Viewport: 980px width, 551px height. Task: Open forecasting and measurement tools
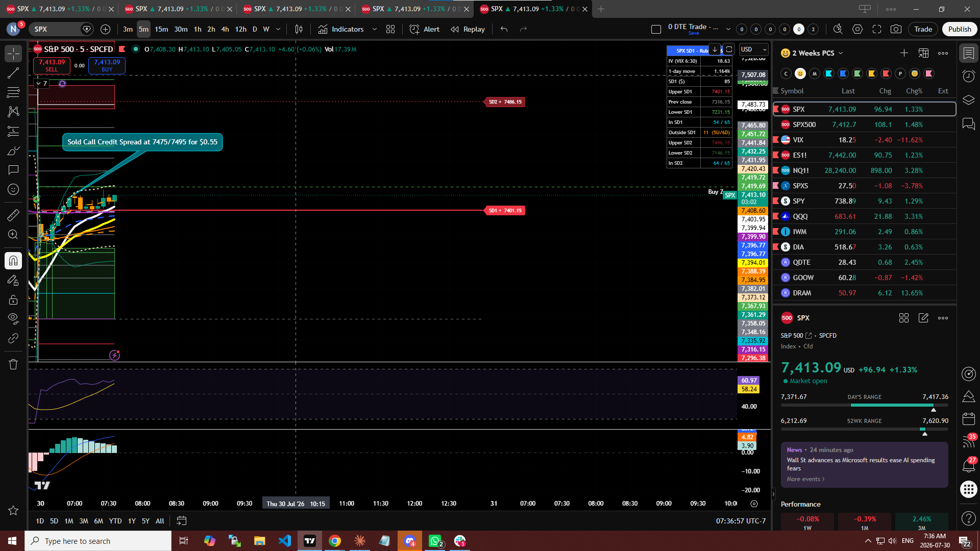click(x=13, y=131)
